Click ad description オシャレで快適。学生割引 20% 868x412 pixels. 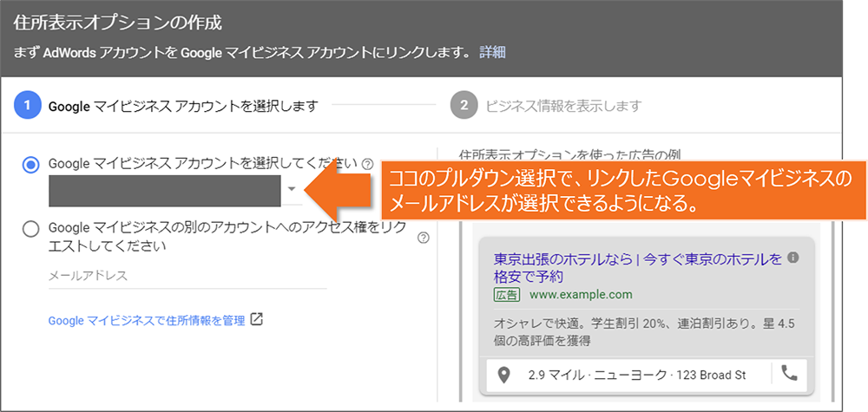click(x=644, y=332)
